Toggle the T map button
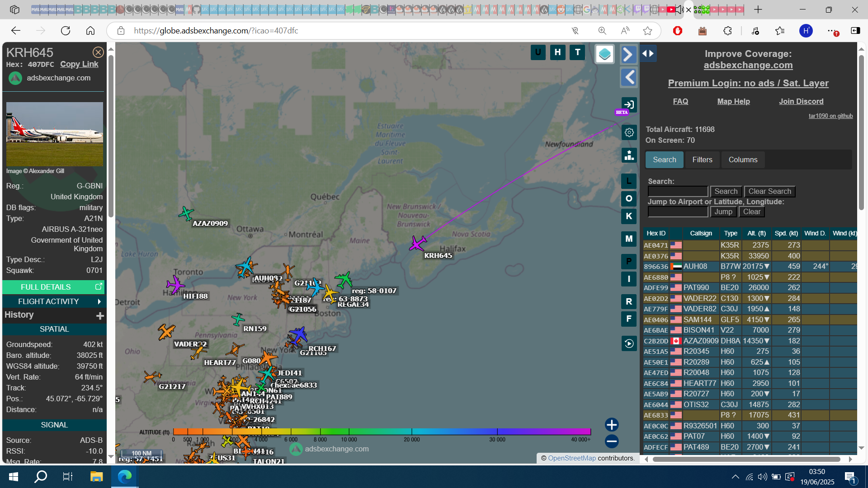The height and width of the screenshot is (488, 868). click(x=578, y=52)
